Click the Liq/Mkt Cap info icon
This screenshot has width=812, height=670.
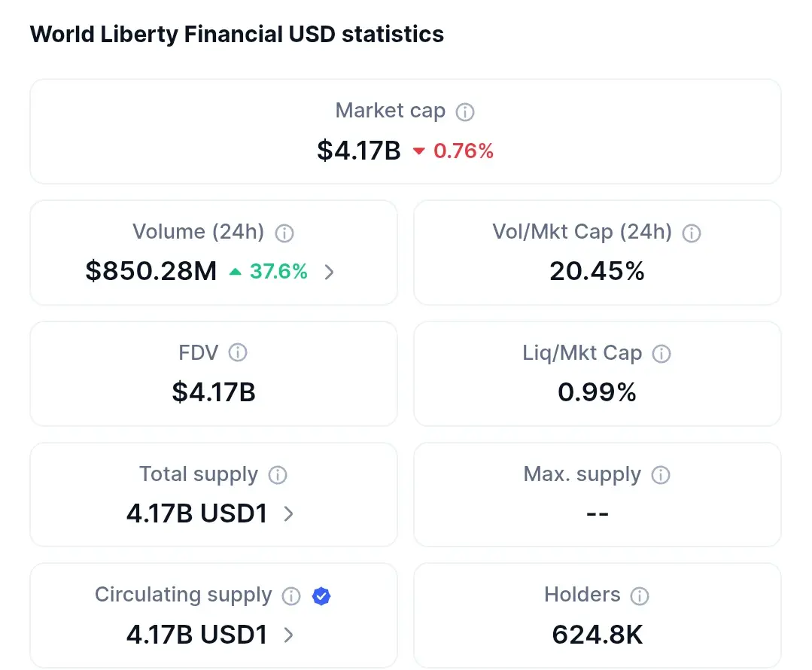pyautogui.click(x=661, y=354)
